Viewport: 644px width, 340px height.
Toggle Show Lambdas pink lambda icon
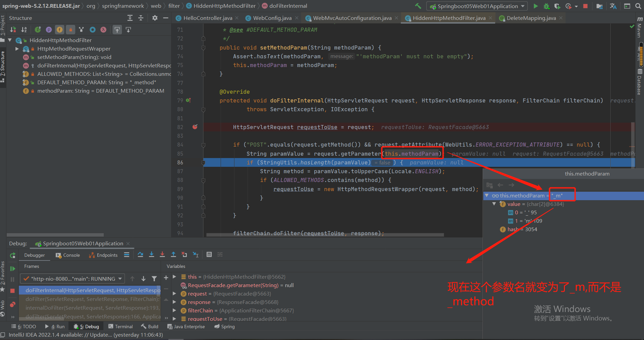103,30
